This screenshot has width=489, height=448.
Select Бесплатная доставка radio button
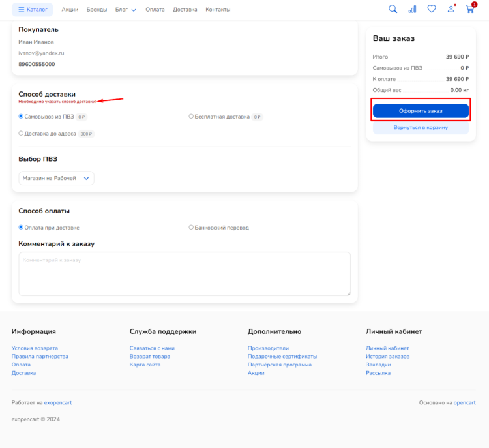(191, 117)
